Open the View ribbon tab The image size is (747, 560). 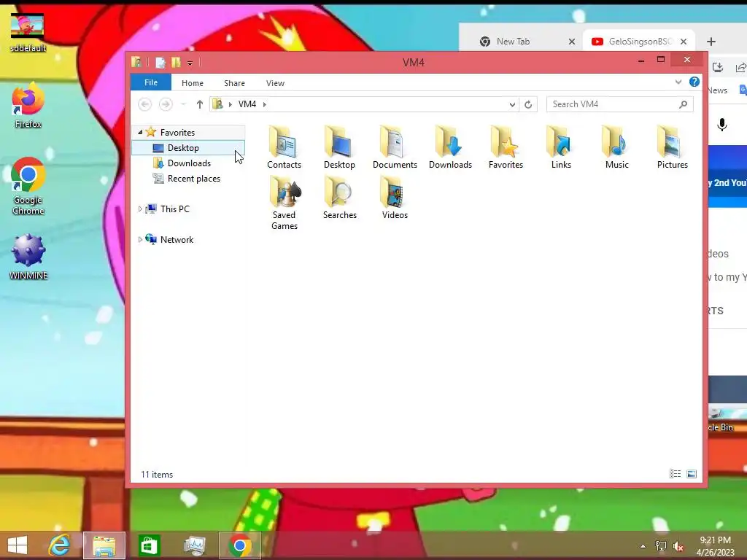coord(275,83)
